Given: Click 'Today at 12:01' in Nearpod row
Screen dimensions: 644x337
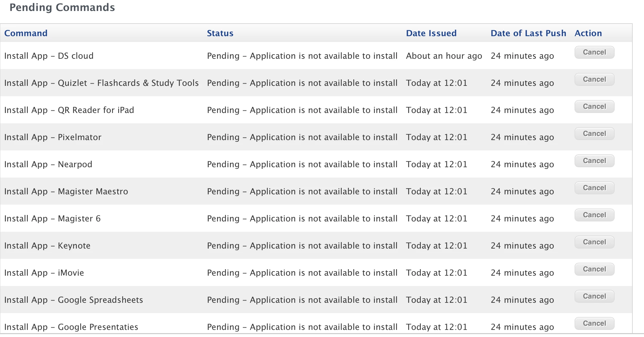Looking at the screenshot, I should [x=437, y=164].
